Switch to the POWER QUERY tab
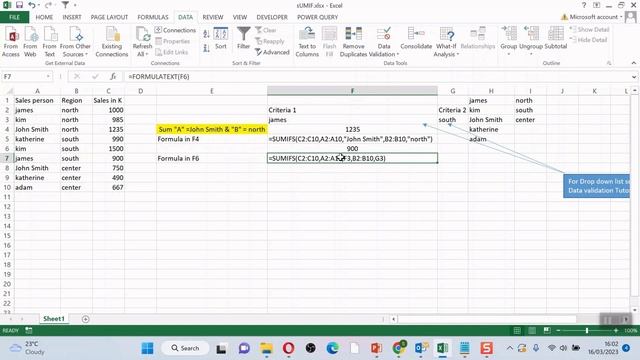Image resolution: width=640 pixels, height=360 pixels. pos(318,17)
